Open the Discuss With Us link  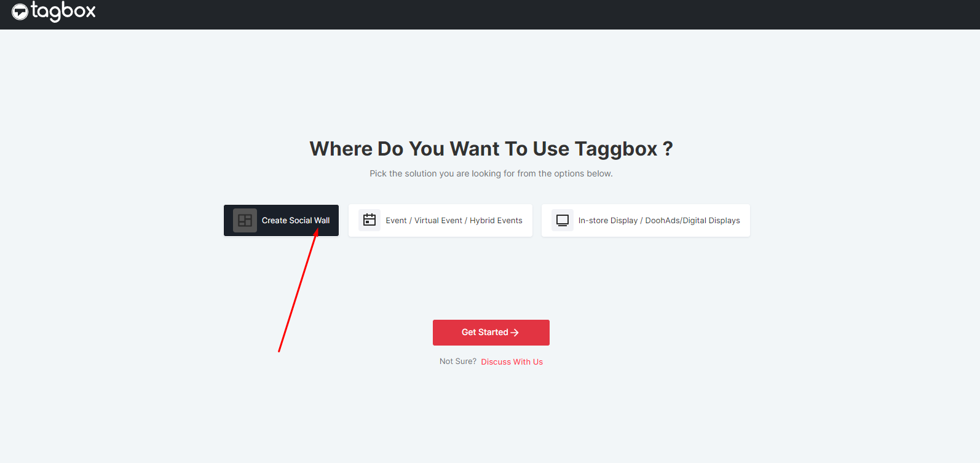click(x=512, y=362)
